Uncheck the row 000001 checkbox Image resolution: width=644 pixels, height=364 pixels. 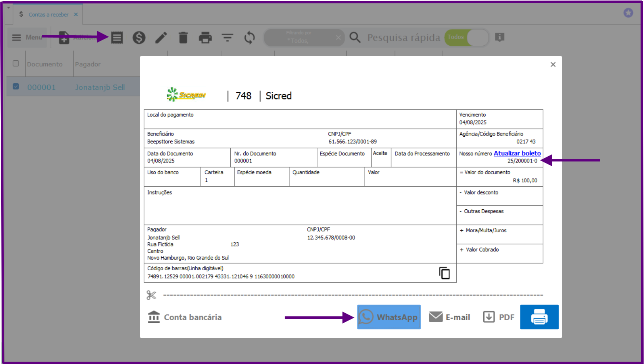(16, 86)
